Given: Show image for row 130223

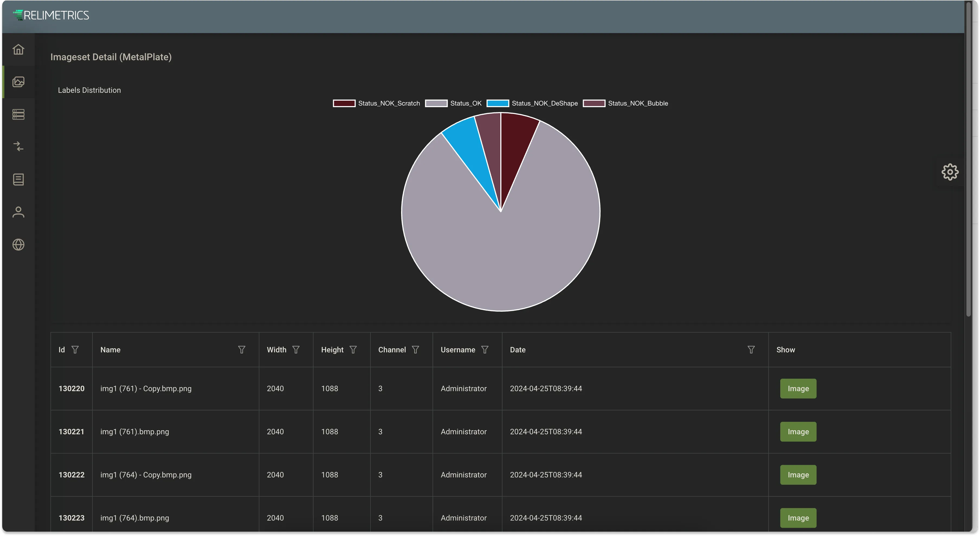Looking at the screenshot, I should [798, 518].
